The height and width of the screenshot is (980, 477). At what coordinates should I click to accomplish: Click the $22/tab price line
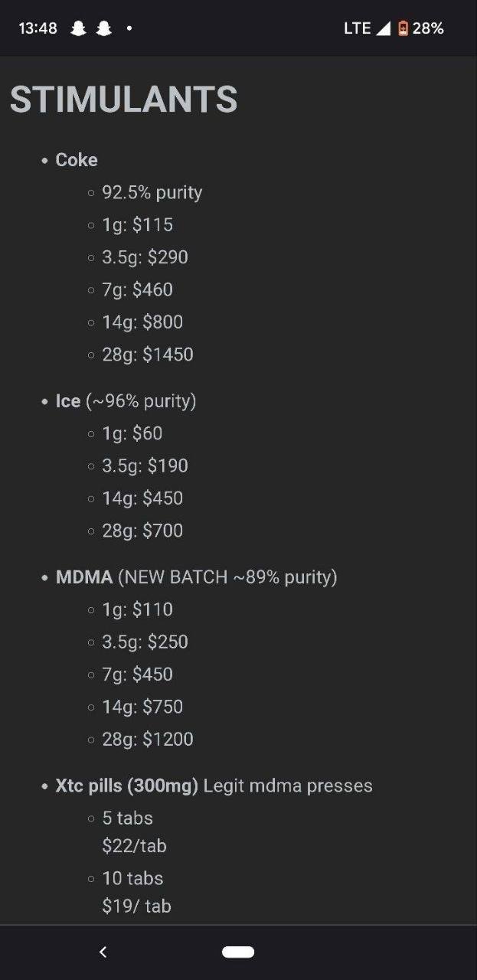coord(134,846)
